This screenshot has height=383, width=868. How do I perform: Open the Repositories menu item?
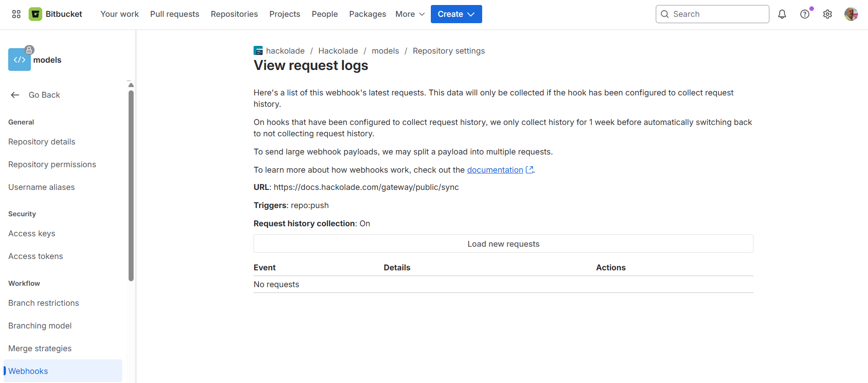[234, 14]
